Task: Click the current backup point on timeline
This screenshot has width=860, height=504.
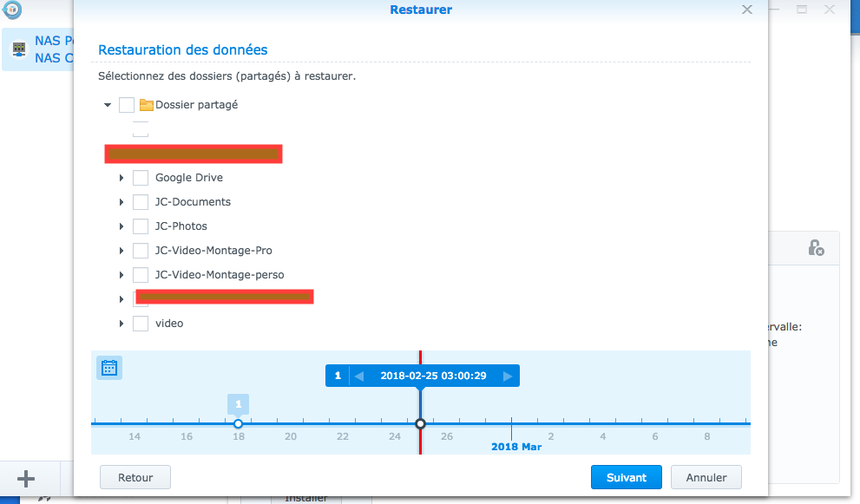Action: click(421, 424)
